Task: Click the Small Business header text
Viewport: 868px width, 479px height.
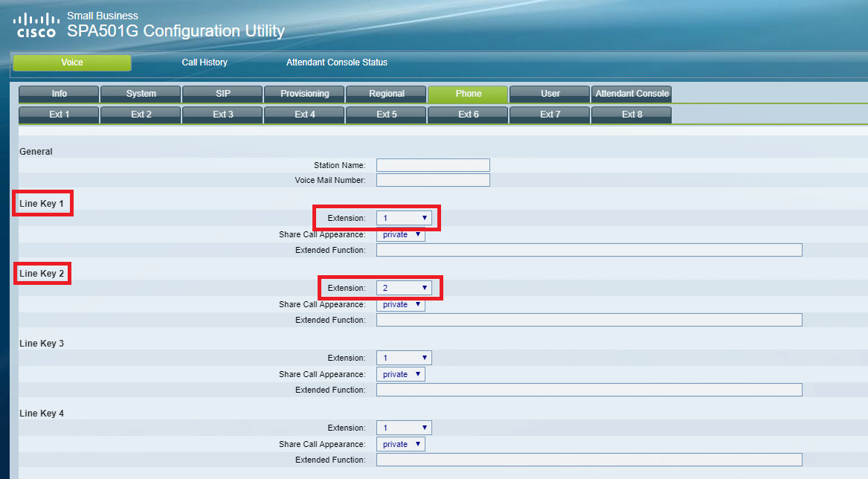Action: coord(103,16)
